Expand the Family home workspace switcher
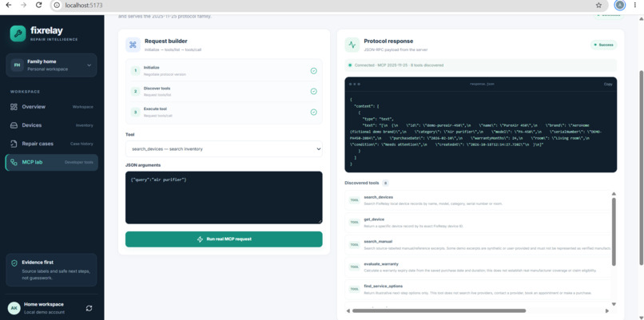 pyautogui.click(x=51, y=65)
